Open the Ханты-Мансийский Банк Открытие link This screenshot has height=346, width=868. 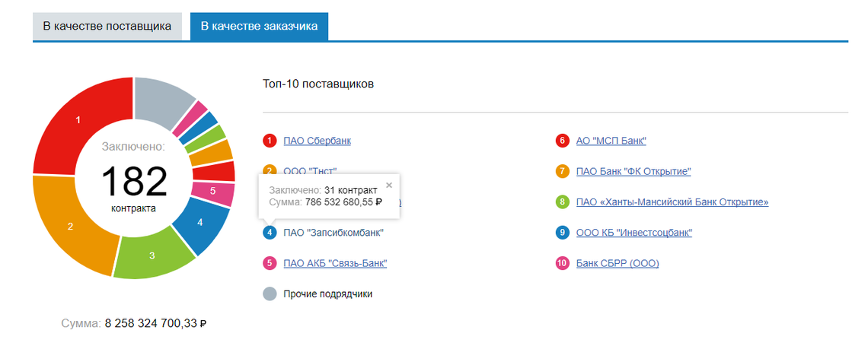coord(672,202)
